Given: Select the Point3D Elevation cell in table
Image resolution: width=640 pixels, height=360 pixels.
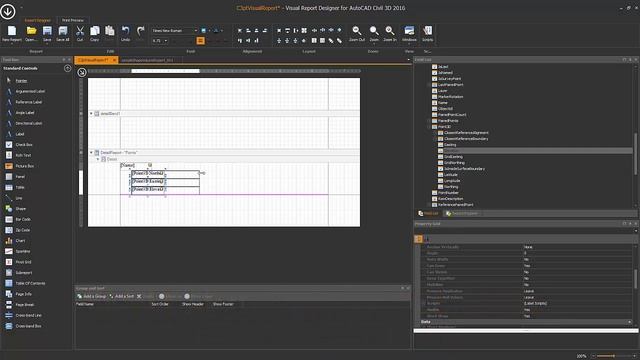Looking at the screenshot, I should (x=148, y=189).
